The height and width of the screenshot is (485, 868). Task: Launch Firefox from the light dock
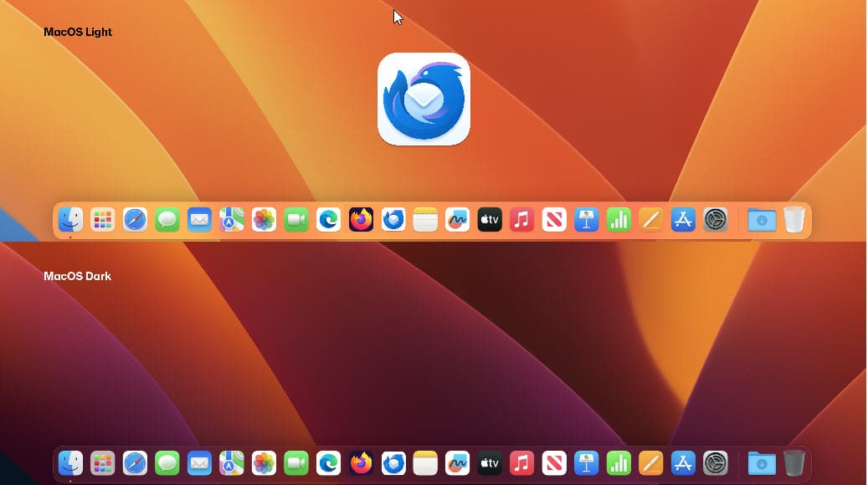tap(361, 220)
